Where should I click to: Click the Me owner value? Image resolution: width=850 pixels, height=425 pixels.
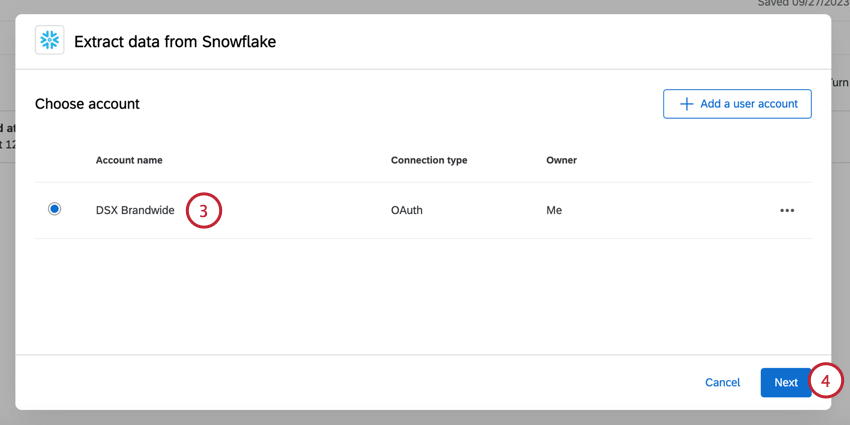(x=554, y=211)
